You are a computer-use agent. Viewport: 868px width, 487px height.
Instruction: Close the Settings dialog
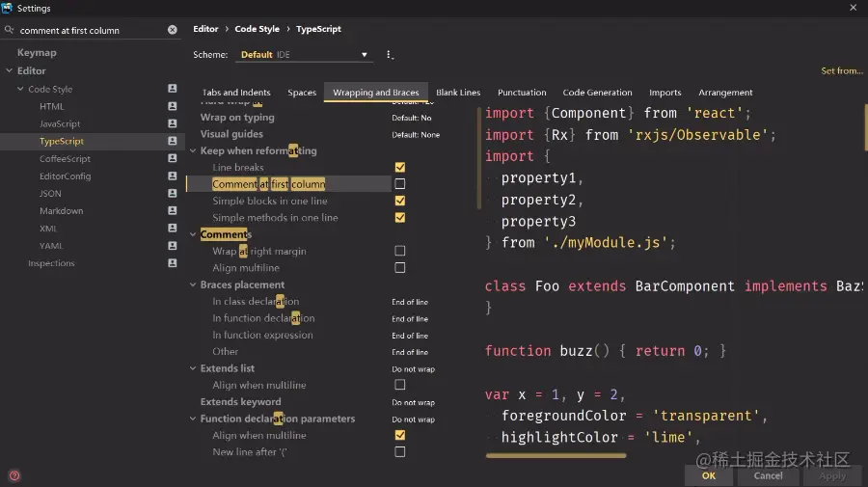click(x=854, y=8)
